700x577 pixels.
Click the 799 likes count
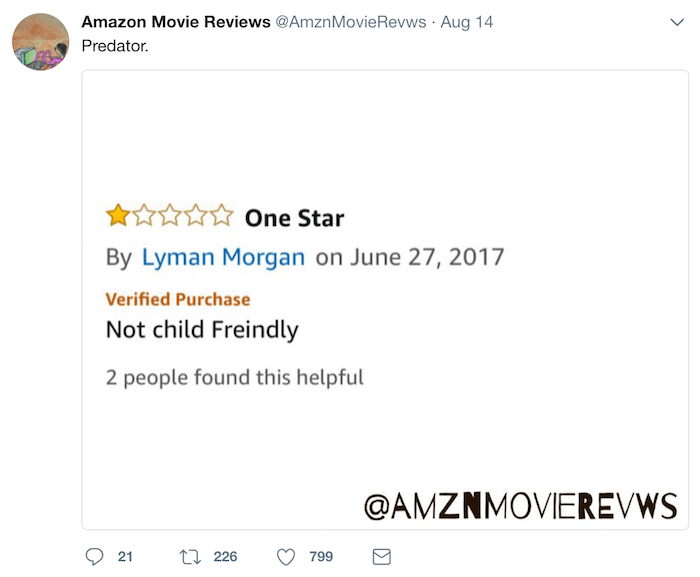coord(321,556)
